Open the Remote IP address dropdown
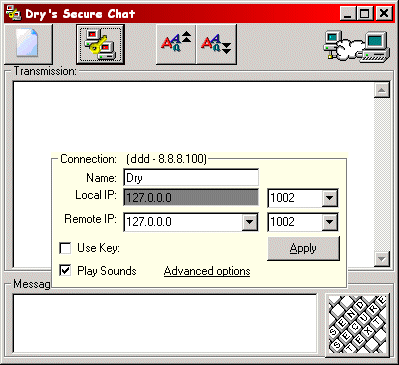 [x=249, y=222]
